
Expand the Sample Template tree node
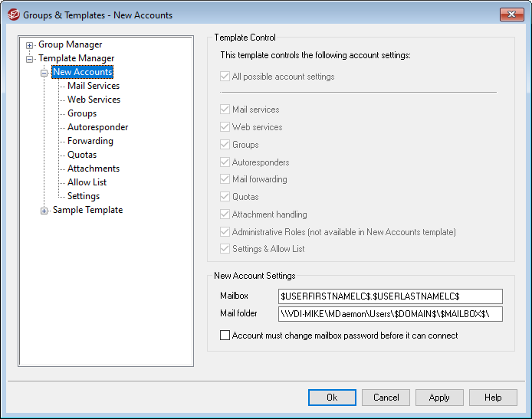pyautogui.click(x=44, y=211)
